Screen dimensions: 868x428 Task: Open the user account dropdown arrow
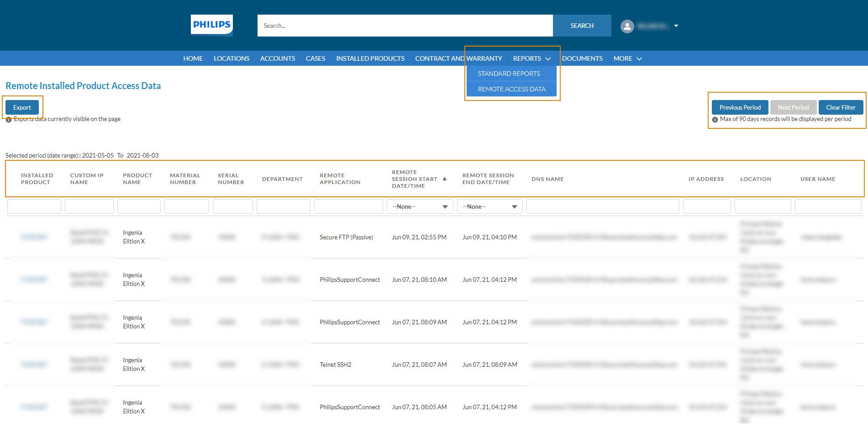click(676, 26)
